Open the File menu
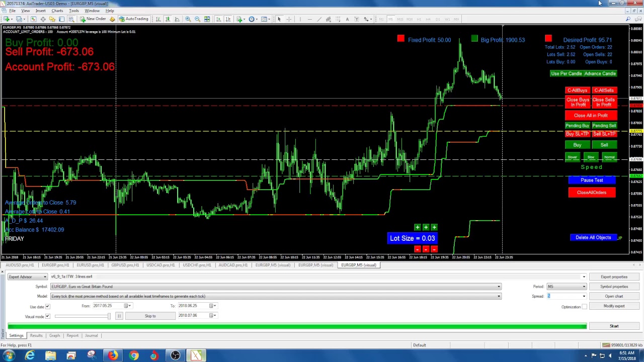The image size is (644, 362). click(12, 11)
